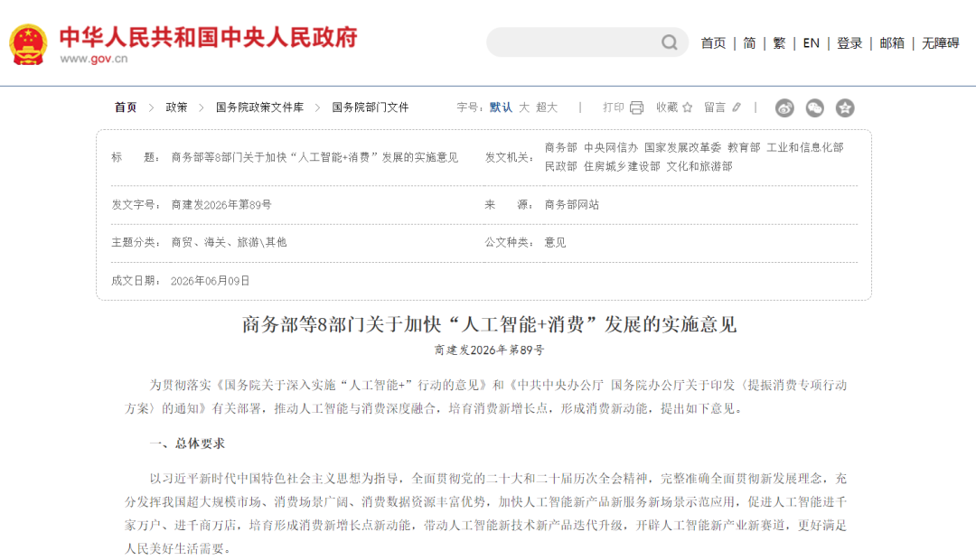Go to 首页 in breadcrumb
The image size is (976, 560).
125,107
